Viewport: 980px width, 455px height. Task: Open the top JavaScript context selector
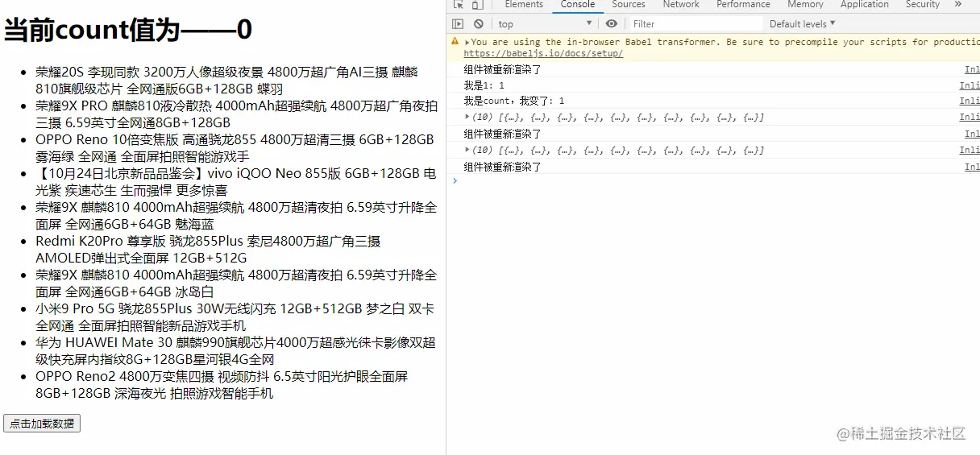[x=546, y=24]
